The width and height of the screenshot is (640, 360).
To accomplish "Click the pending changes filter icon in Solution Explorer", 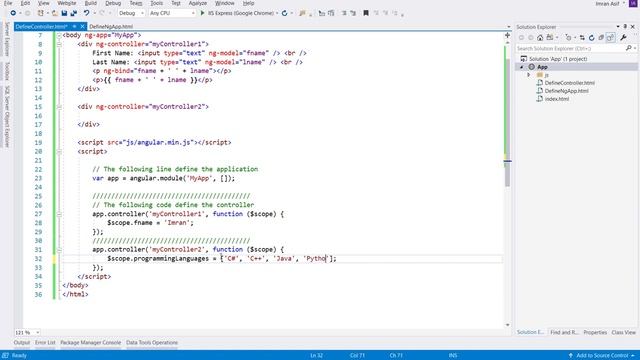I will (568, 38).
